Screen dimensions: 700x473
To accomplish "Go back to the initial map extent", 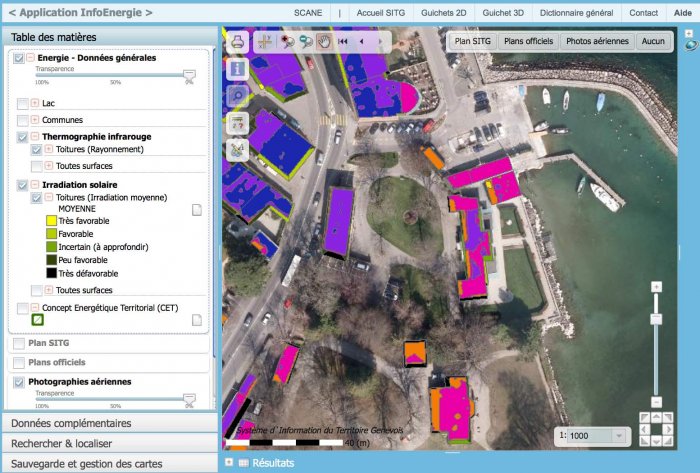I will pyautogui.click(x=343, y=41).
